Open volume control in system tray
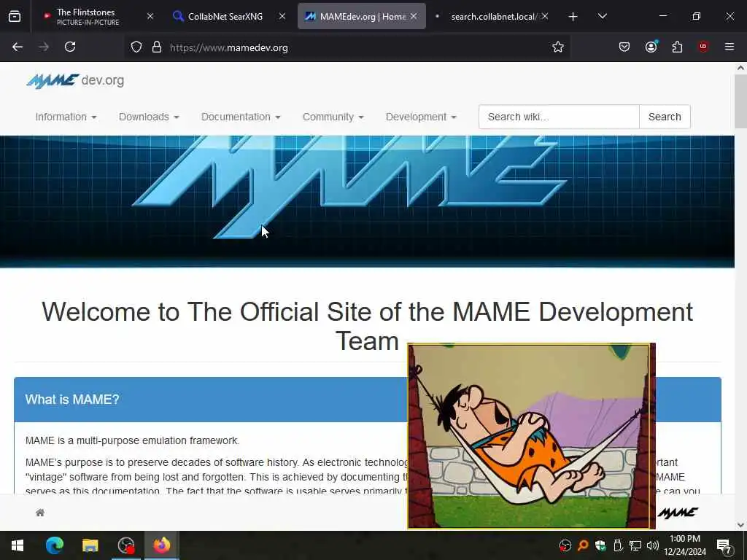Viewport: 747px width, 560px height. pos(653,545)
